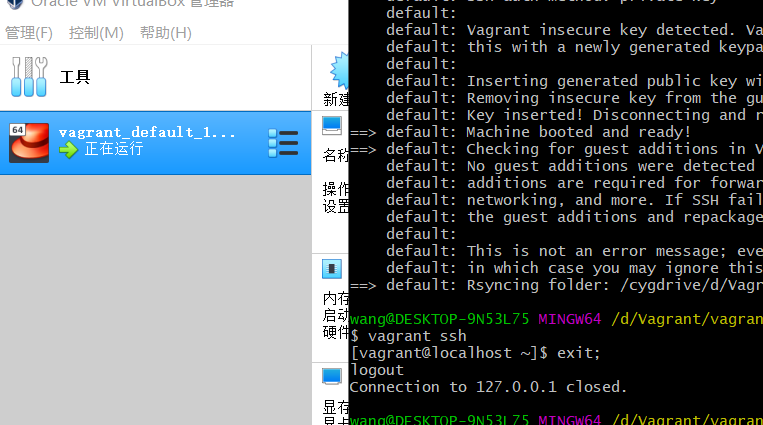Open the 管理(F) menu
The height and width of the screenshot is (425, 763).
[x=29, y=33]
